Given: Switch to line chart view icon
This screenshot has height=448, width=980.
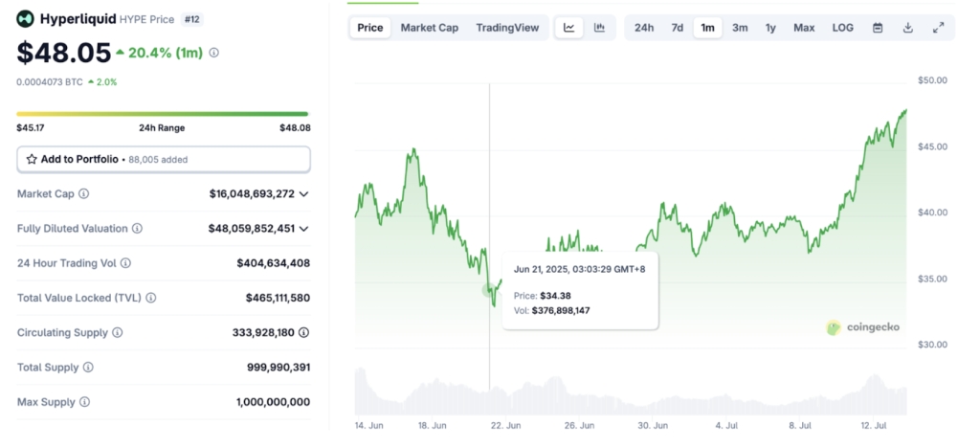Looking at the screenshot, I should coord(569,28).
